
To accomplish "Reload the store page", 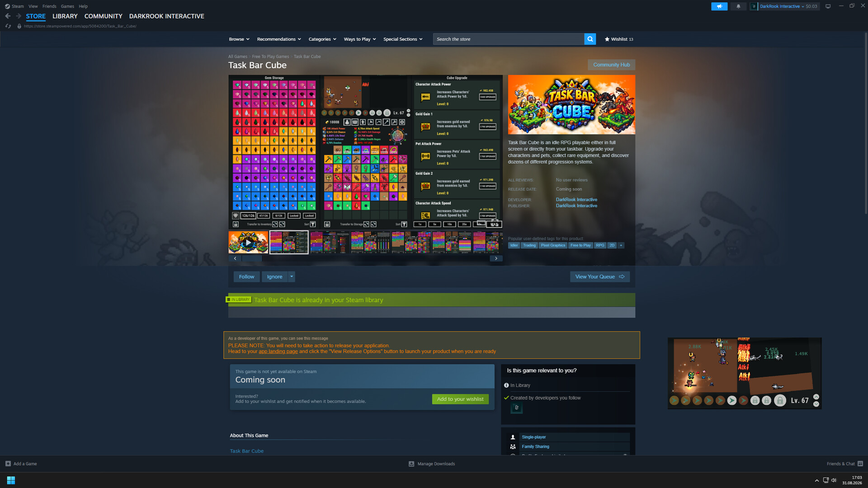I will 8,26.
